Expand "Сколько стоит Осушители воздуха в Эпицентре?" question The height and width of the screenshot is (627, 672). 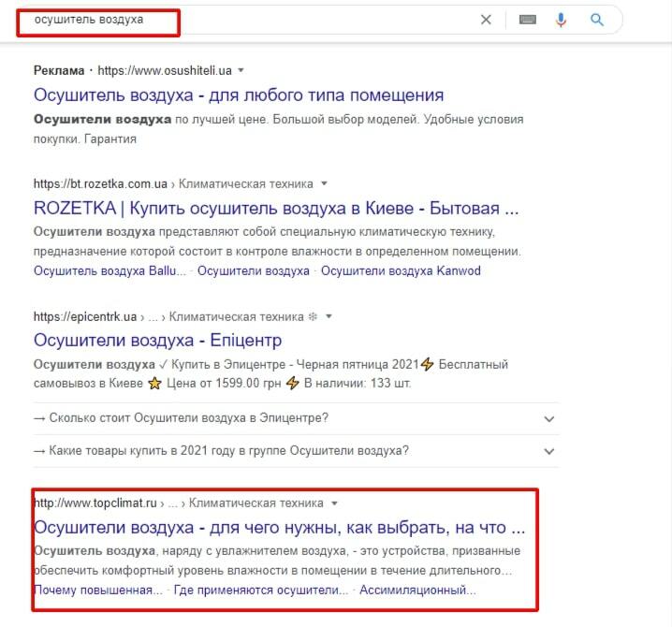point(296,418)
